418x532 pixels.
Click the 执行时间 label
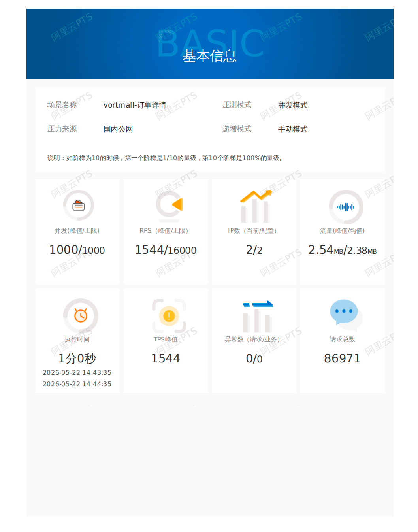click(x=77, y=339)
